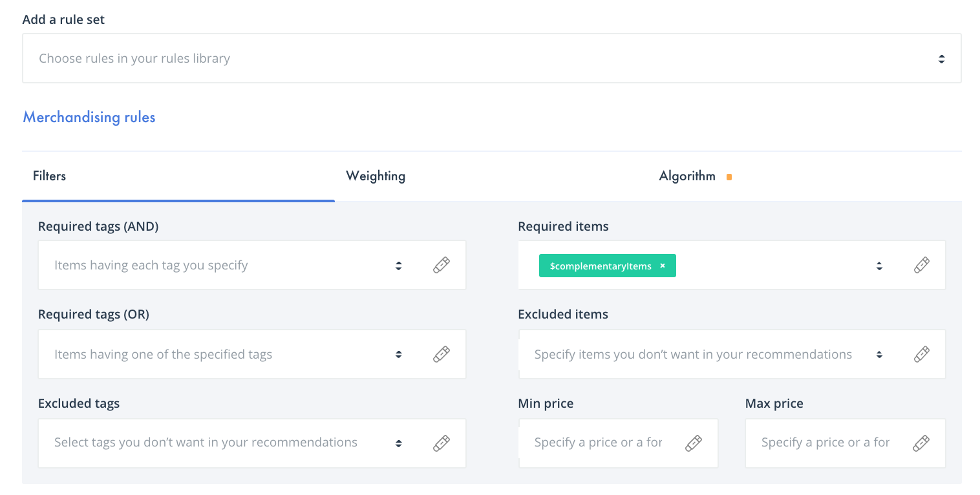Click into the Max price input

826,443
